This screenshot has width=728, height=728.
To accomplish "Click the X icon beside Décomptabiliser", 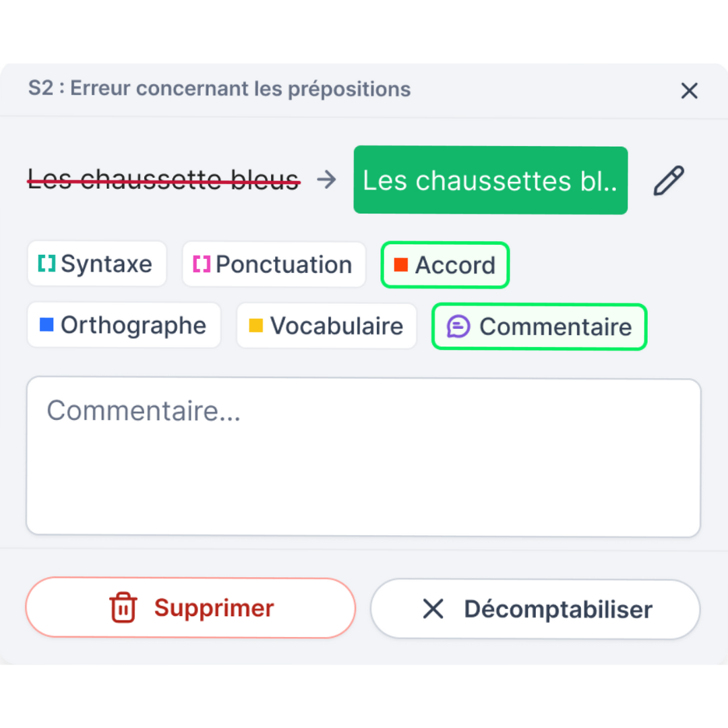I will [433, 609].
